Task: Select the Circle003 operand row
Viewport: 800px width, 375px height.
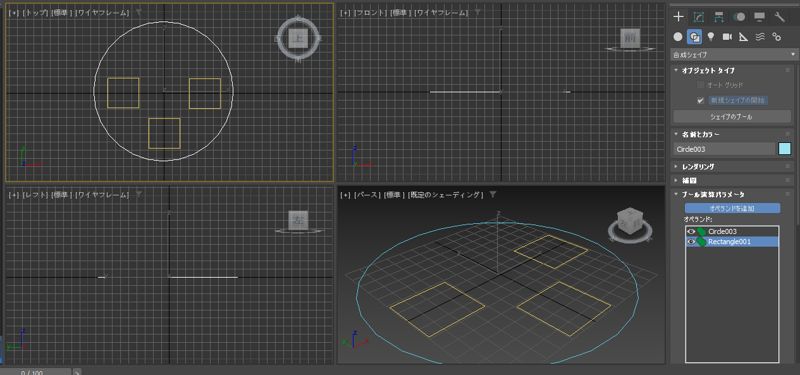Action: [732, 232]
